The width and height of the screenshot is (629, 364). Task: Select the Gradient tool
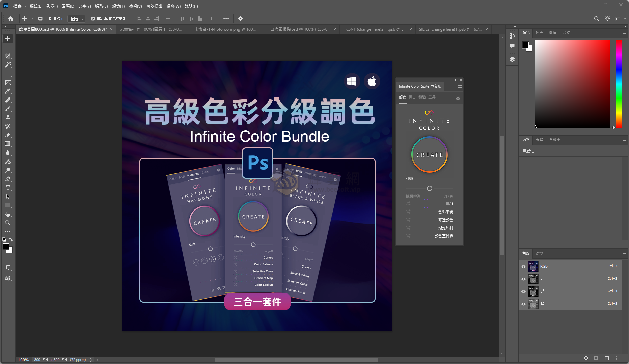point(8,144)
